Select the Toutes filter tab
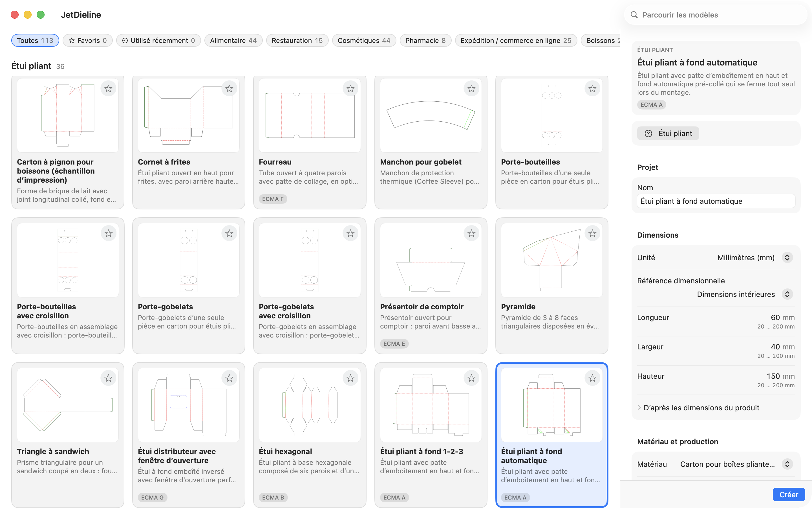 35,40
